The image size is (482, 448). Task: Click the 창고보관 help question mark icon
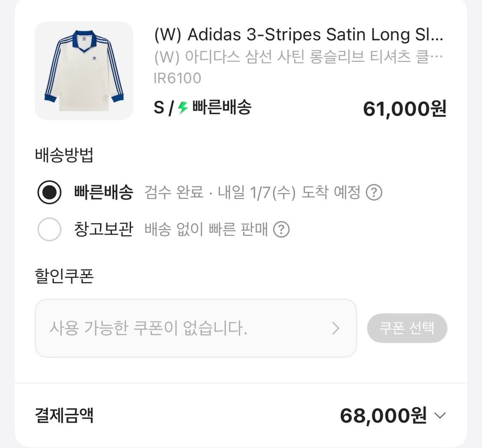[281, 230]
